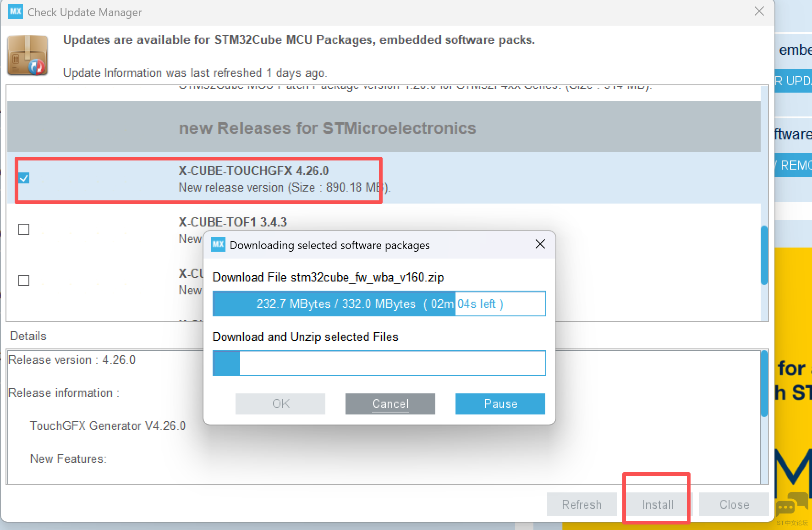Click the 'Updates are available' heading text
This screenshot has height=530, width=812.
(x=299, y=40)
